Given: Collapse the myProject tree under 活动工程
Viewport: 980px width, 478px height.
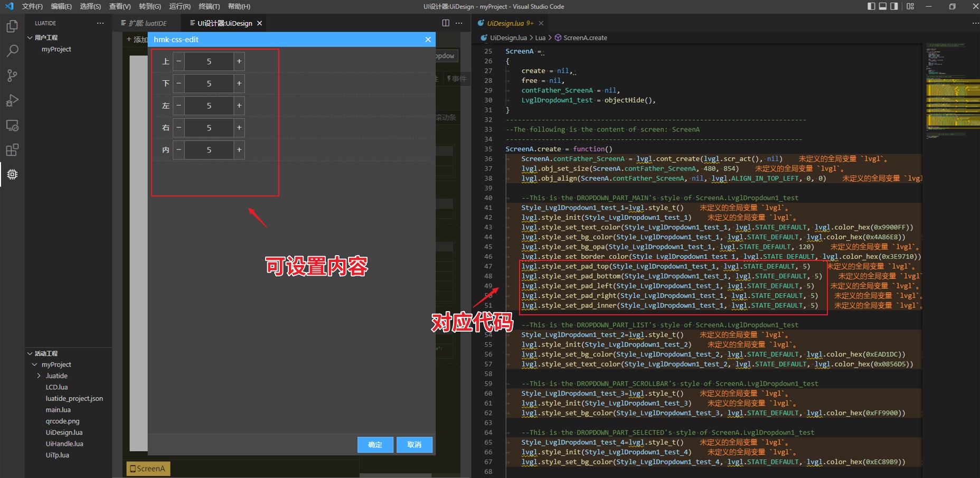Looking at the screenshot, I should (x=35, y=364).
